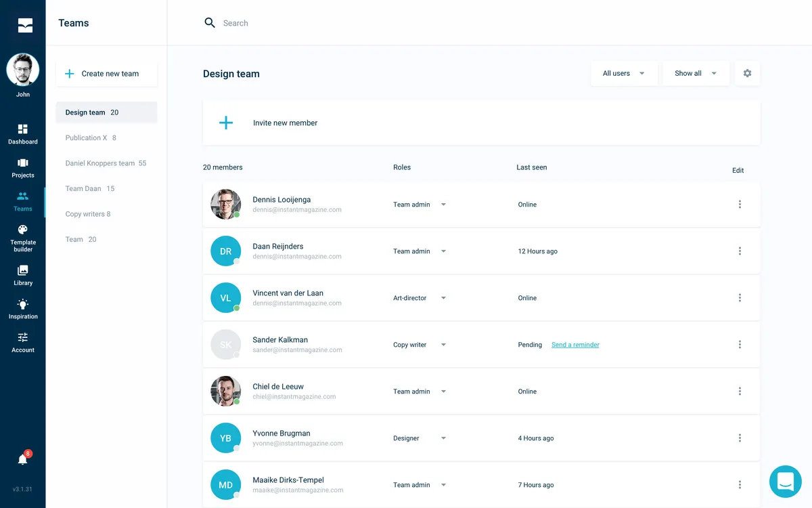Open the Template builder palette icon

coord(23,230)
